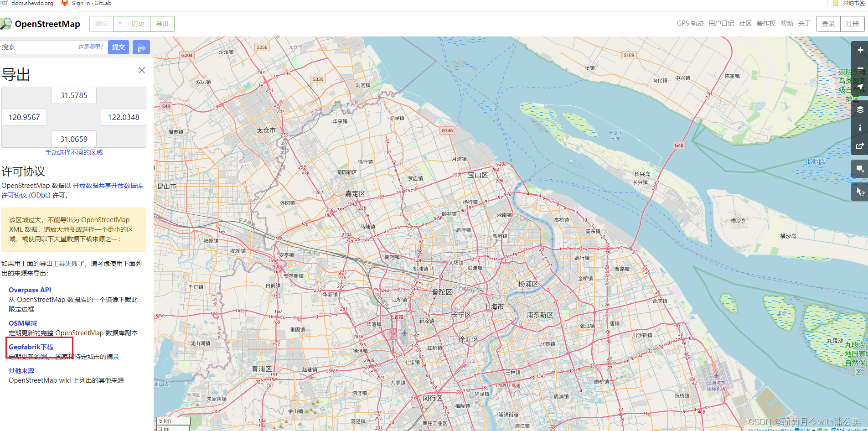
Task: Show my location using the arrow control
Action: [860, 87]
